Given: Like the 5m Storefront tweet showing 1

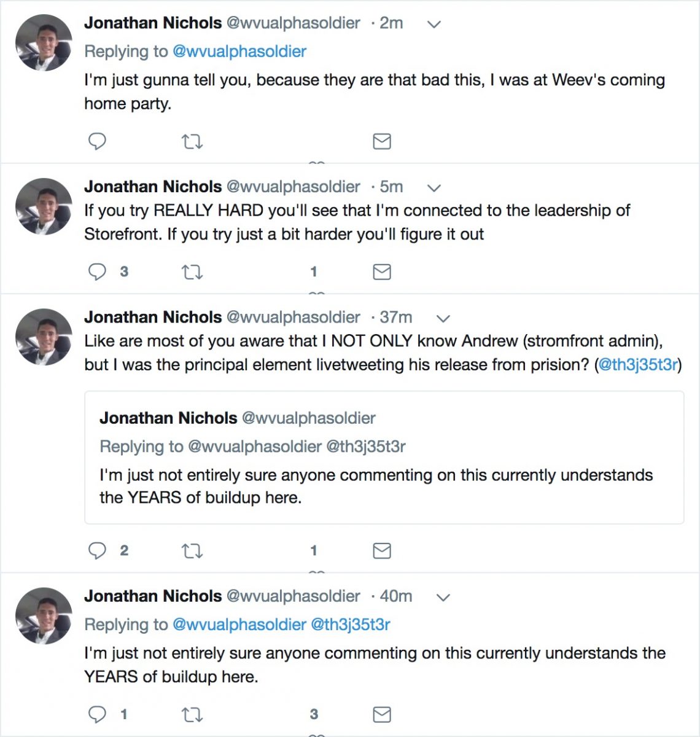Looking at the screenshot, I should pos(314,271).
